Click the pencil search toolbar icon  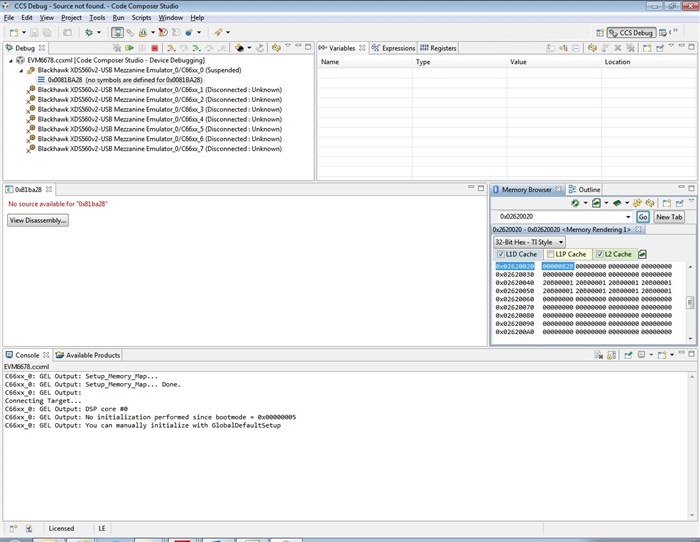coord(218,33)
